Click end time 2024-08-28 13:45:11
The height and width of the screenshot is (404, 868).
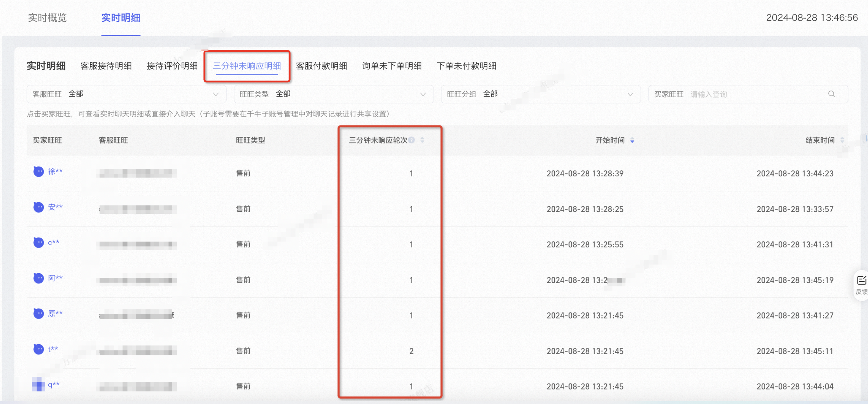pos(795,351)
